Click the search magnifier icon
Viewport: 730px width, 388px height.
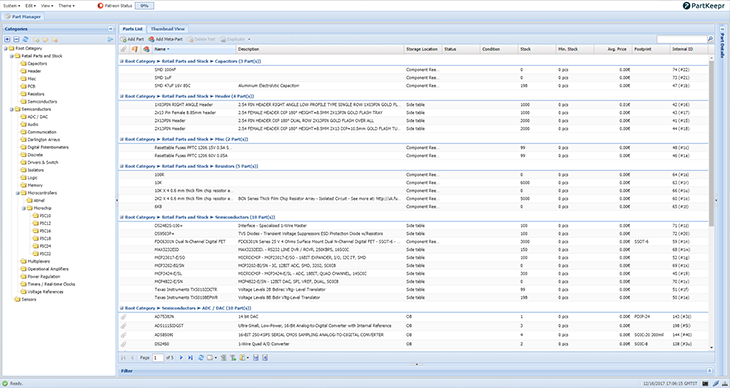click(x=710, y=39)
